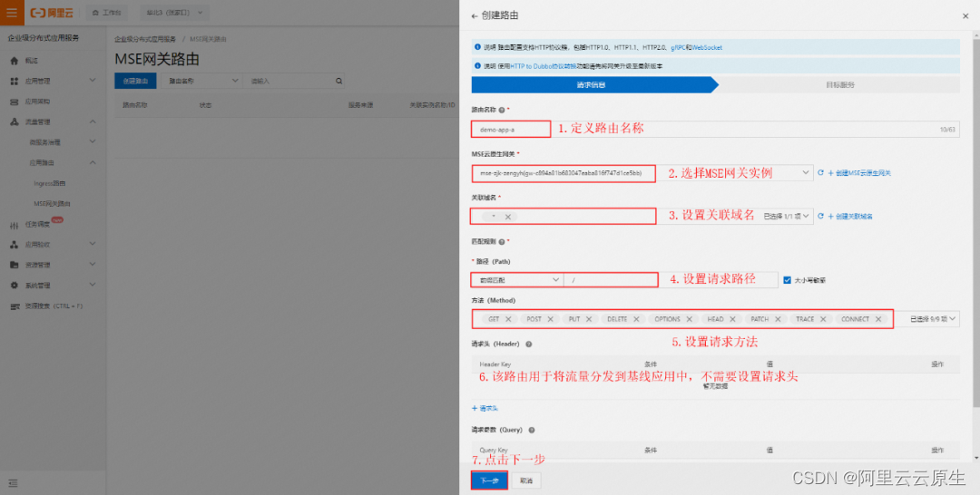This screenshot has height=495, width=980.
Task: Click the path value field containing /
Action: 671,279
